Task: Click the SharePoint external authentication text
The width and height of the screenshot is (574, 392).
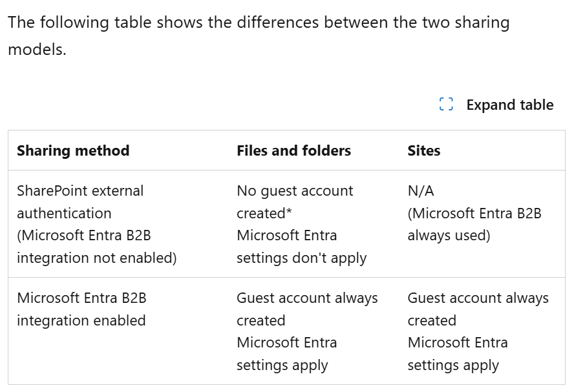Action: (x=80, y=201)
